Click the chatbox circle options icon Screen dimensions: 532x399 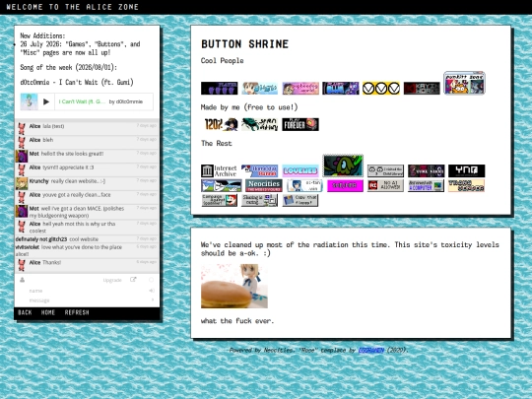coord(151,280)
